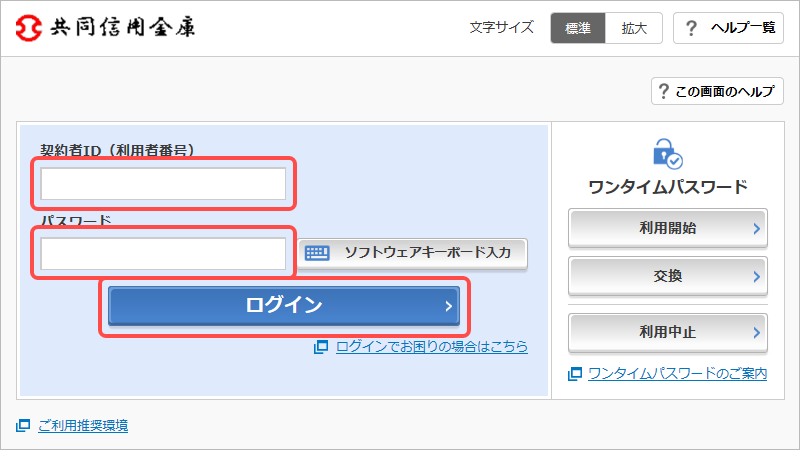This screenshot has height=450, width=800.
Task: Click the one-time password lock icon
Action: pos(667,153)
